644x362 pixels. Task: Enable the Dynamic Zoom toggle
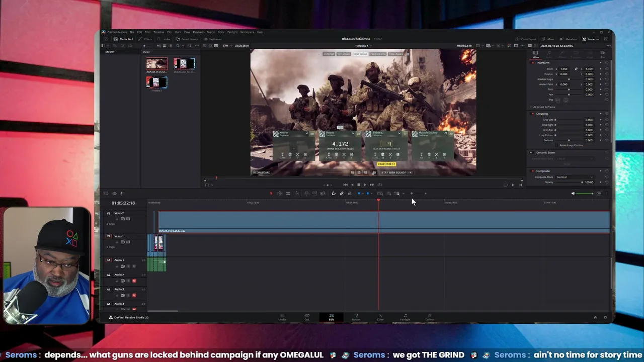531,152
